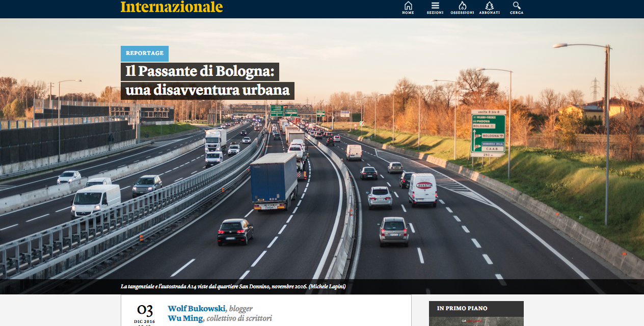Screen dimensions: 644x326
Task: Open Ossessioni via the flame icon
Action: (462, 8)
